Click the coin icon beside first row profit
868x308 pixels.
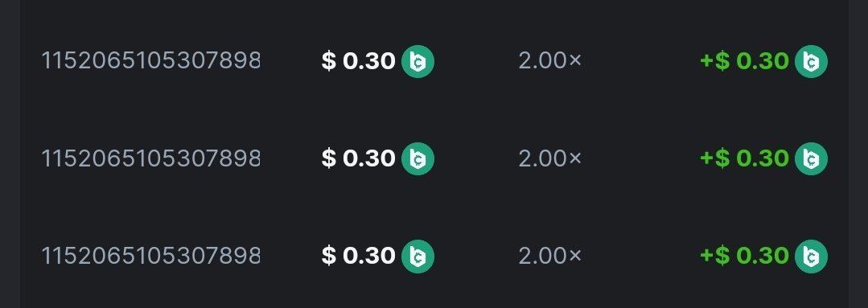(811, 61)
